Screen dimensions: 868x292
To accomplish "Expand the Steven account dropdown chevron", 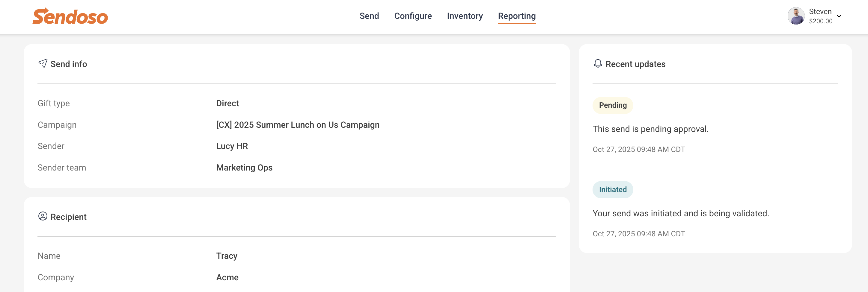I will click(839, 16).
